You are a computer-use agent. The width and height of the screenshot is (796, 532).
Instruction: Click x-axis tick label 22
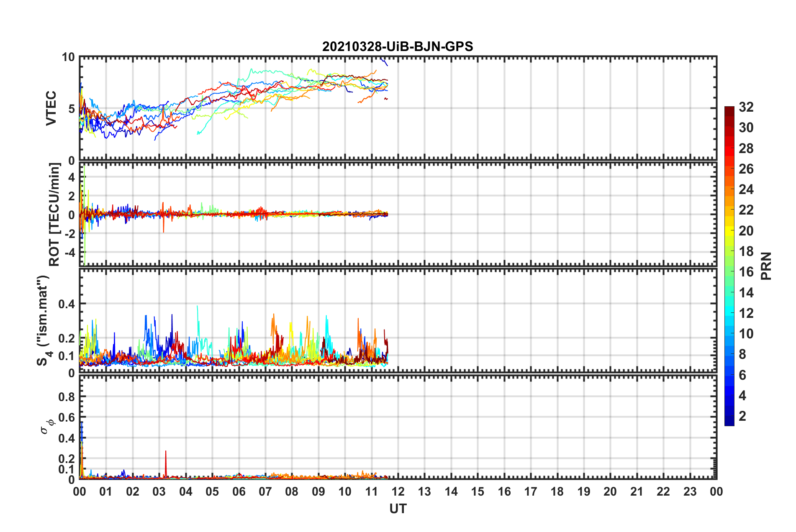click(663, 491)
